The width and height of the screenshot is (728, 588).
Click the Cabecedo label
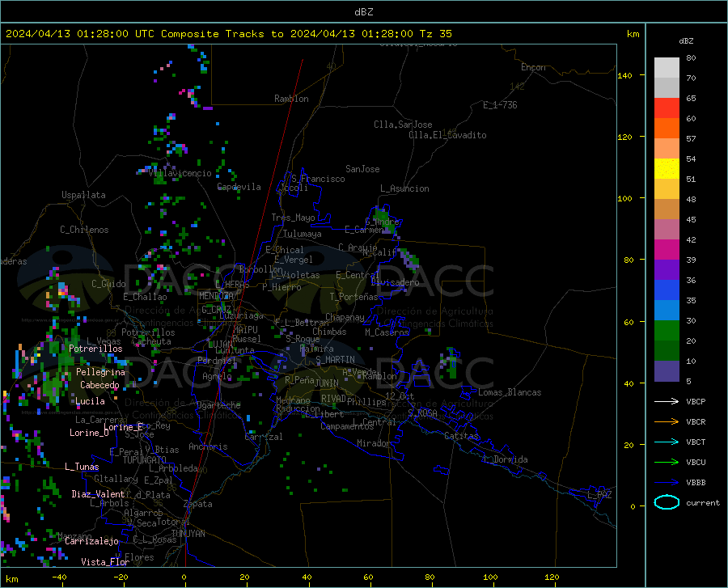(x=99, y=385)
